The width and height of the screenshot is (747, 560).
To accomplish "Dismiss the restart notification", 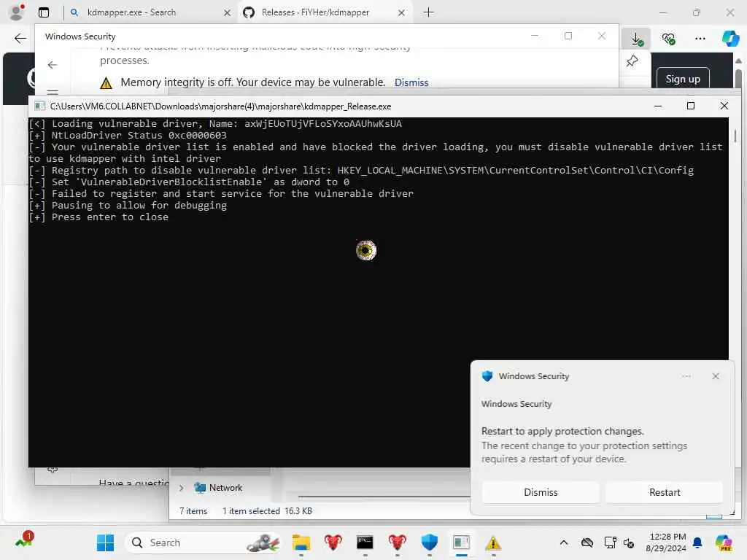I will (541, 492).
